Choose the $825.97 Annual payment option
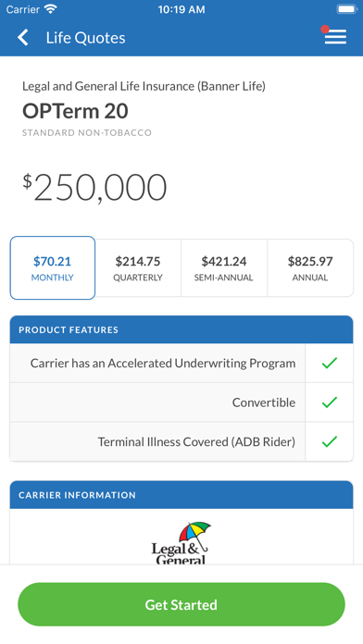Image resolution: width=363 pixels, height=644 pixels. pyautogui.click(x=310, y=267)
